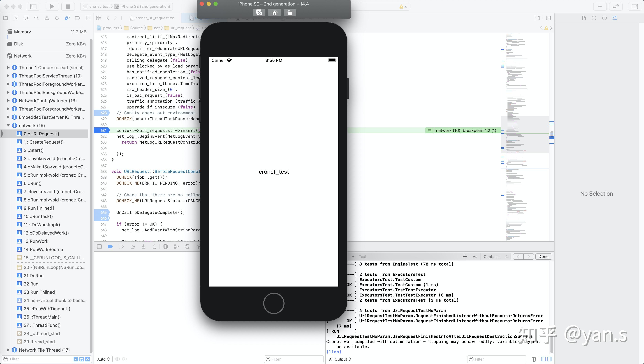
Task: Open the Breakpoint navigator tag icon
Action: [x=78, y=18]
